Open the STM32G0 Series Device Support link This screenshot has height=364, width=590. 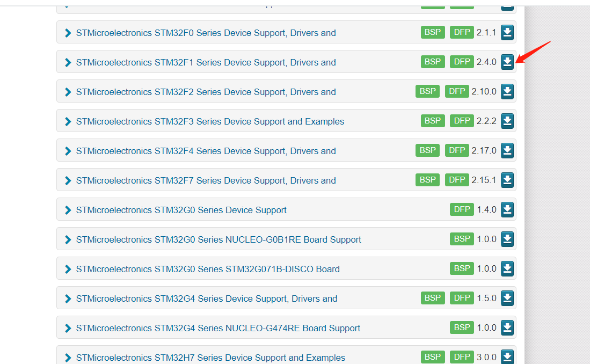181,210
